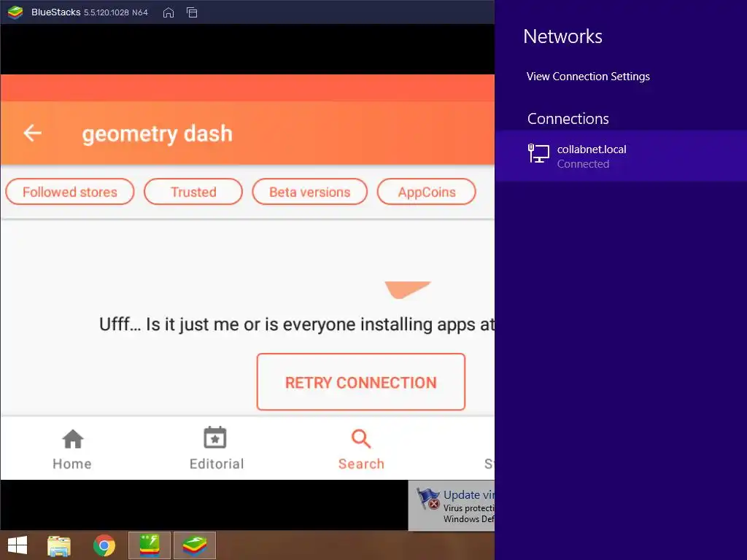Open BlueStacks home screen icon
Image resolution: width=747 pixels, height=560 pixels.
click(x=169, y=12)
